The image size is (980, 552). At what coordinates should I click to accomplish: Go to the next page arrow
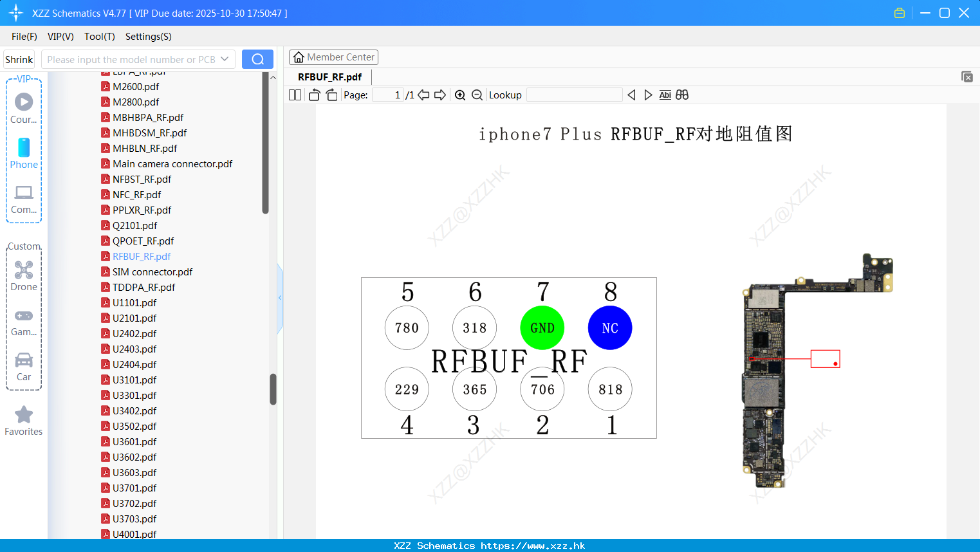(440, 95)
